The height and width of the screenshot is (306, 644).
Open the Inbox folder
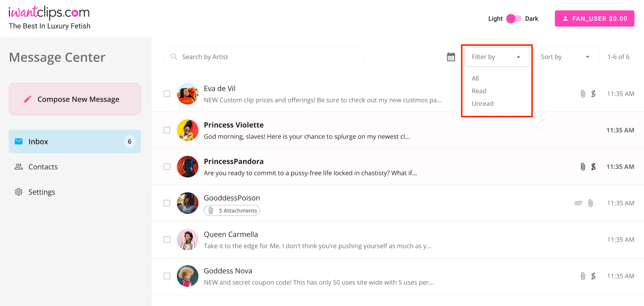click(x=75, y=141)
